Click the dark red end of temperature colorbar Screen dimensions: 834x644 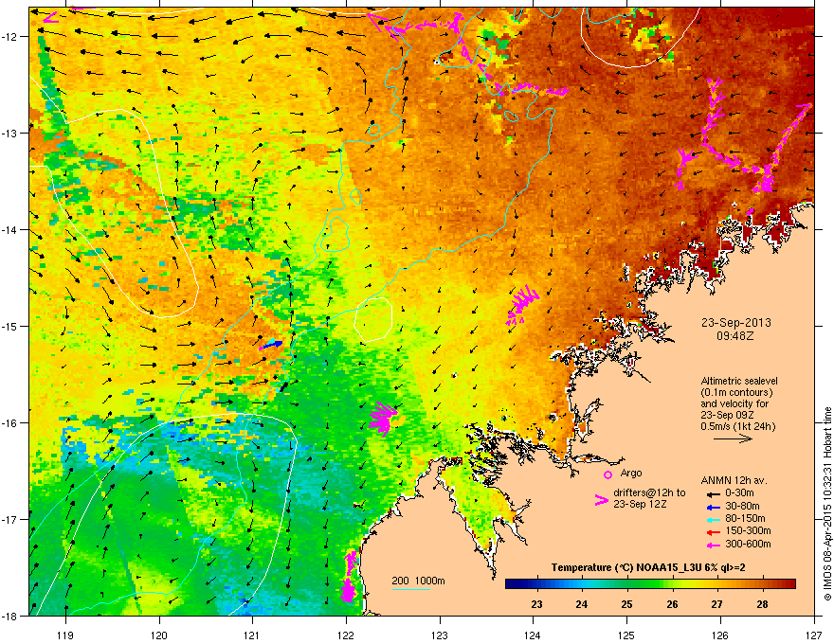[791, 583]
